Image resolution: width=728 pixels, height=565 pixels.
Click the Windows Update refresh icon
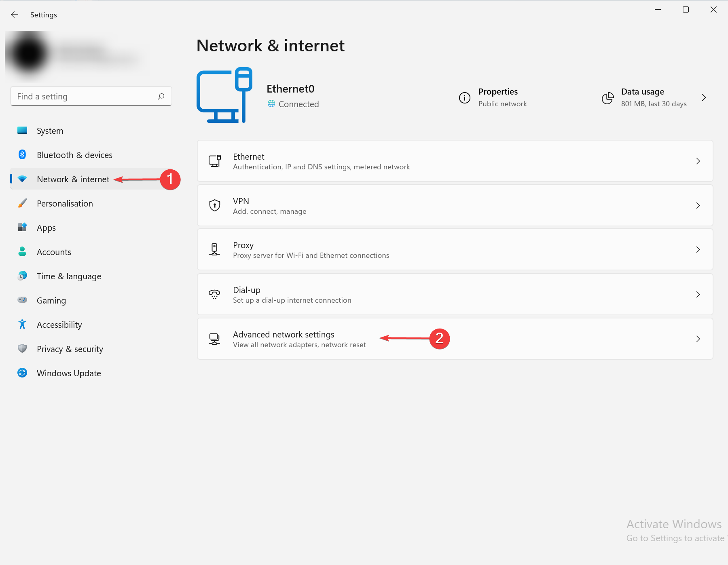22,373
